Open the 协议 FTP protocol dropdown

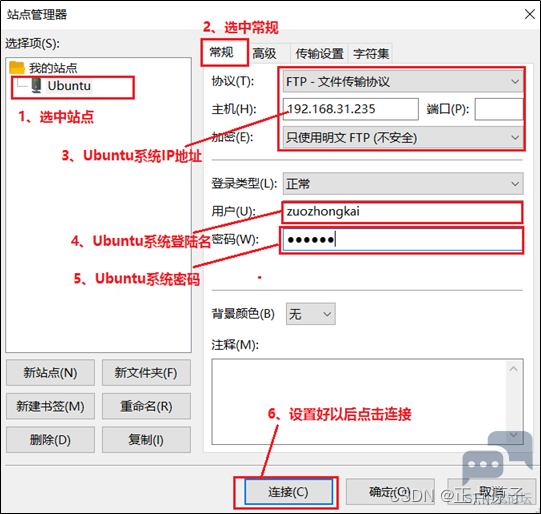pos(403,82)
